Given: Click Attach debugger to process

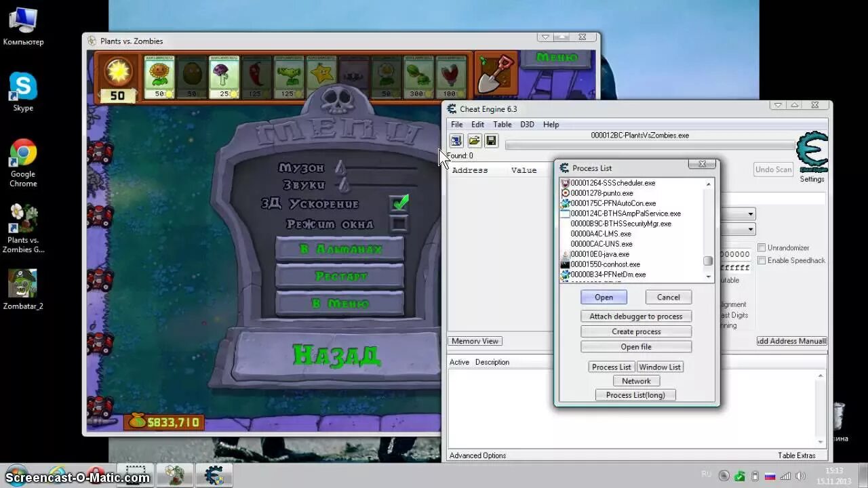Looking at the screenshot, I should (x=636, y=316).
